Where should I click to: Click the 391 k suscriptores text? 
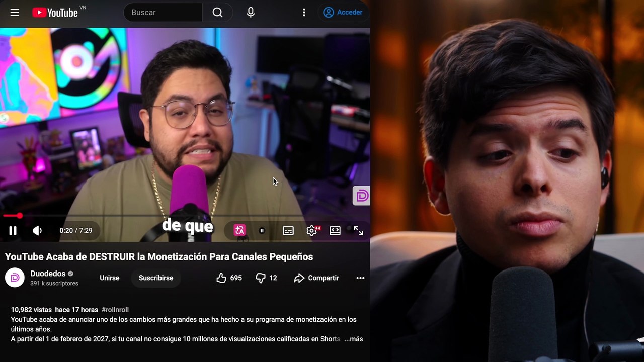(x=54, y=284)
